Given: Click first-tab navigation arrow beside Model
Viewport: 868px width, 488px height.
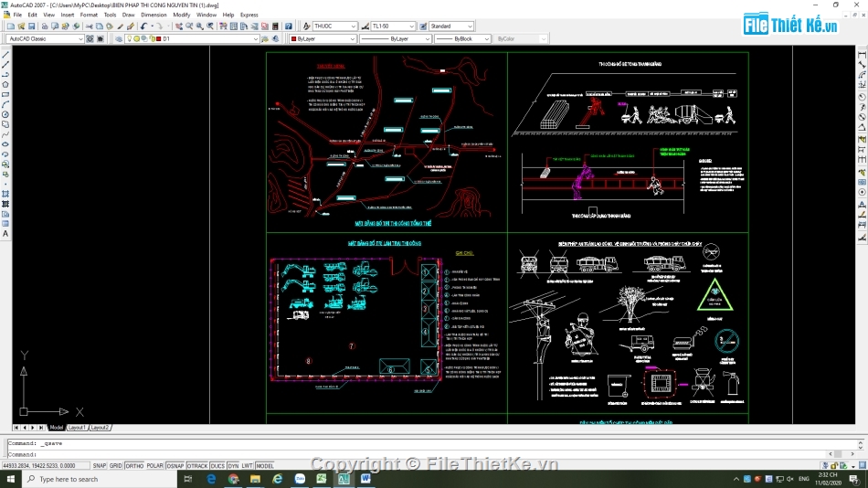Looking at the screenshot, I should pos(16,428).
